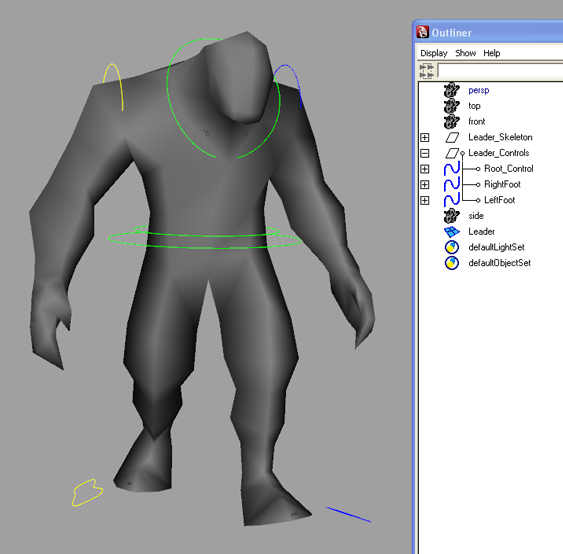The height and width of the screenshot is (554, 563).
Task: Click the Maya logo in Outliner title bar
Action: click(423, 32)
